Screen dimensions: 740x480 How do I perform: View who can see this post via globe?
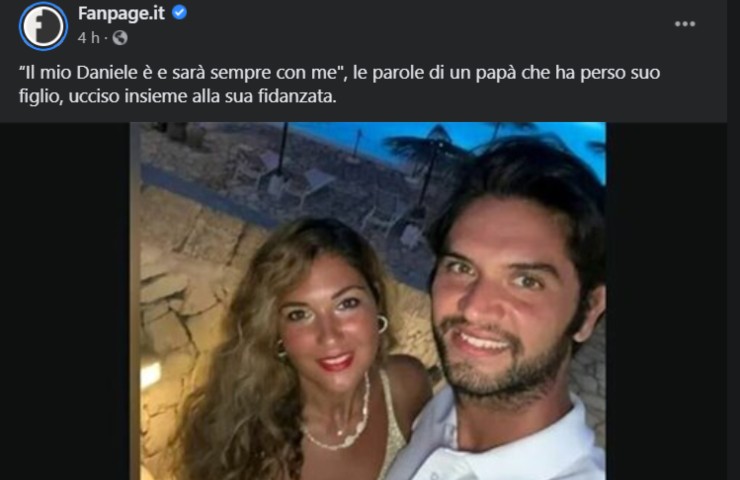point(120,38)
